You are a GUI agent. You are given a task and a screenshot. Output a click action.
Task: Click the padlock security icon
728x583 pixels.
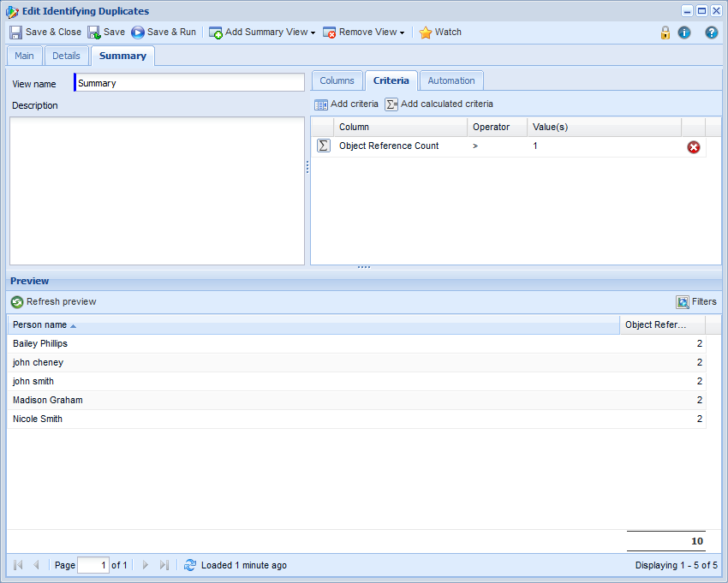pos(665,33)
